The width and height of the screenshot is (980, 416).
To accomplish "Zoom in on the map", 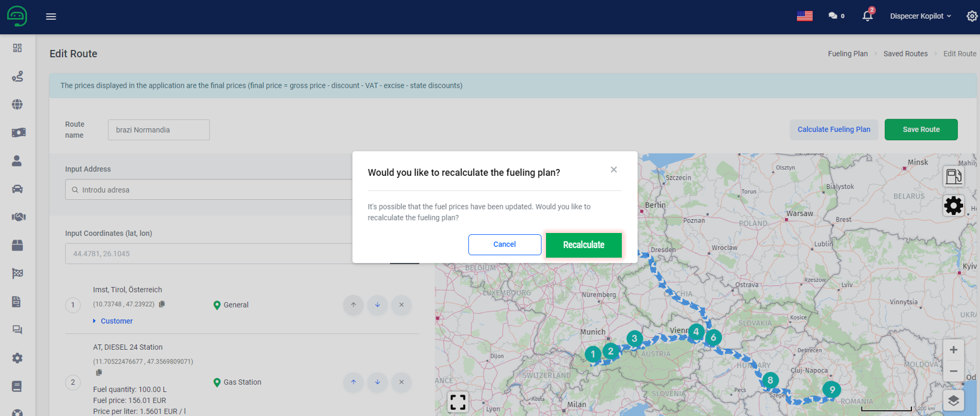I will point(953,350).
